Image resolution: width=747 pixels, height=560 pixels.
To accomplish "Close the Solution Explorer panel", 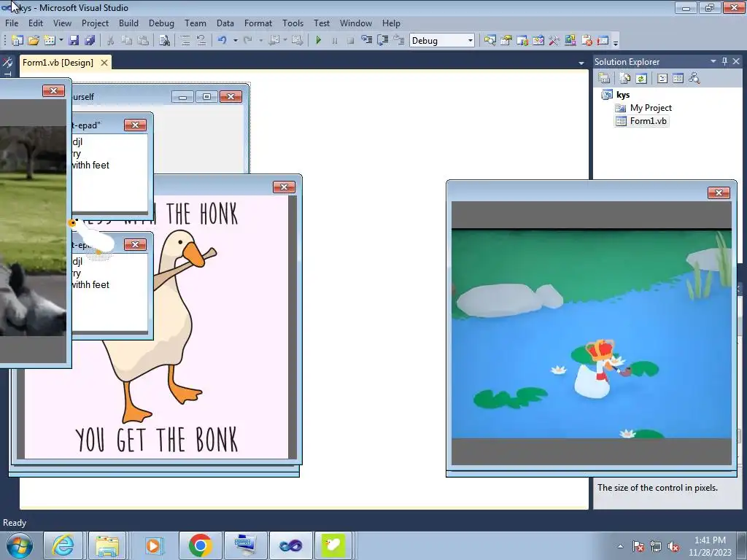I will (736, 61).
